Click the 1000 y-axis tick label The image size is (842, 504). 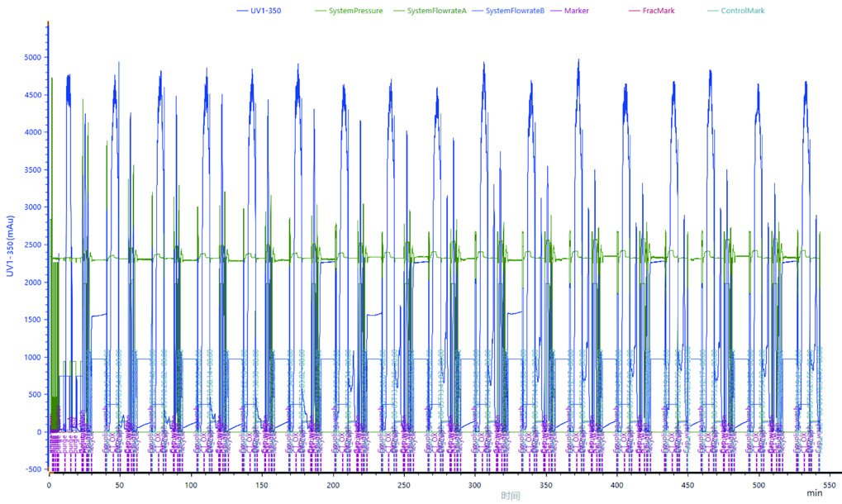[x=33, y=357]
